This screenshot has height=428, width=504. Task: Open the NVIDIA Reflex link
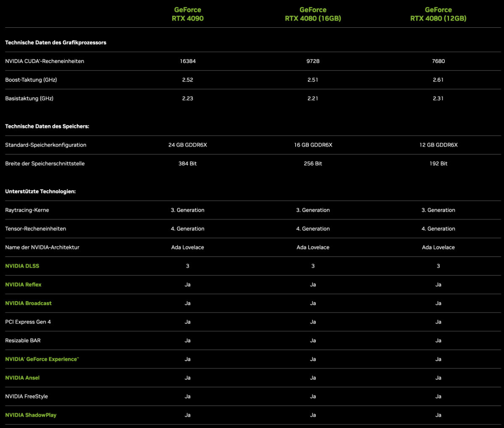click(24, 284)
